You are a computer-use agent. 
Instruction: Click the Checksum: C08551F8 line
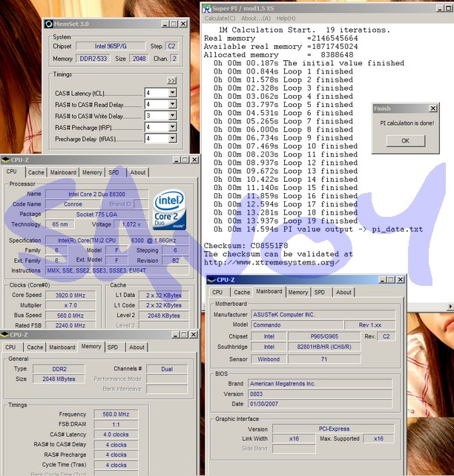[x=246, y=246]
